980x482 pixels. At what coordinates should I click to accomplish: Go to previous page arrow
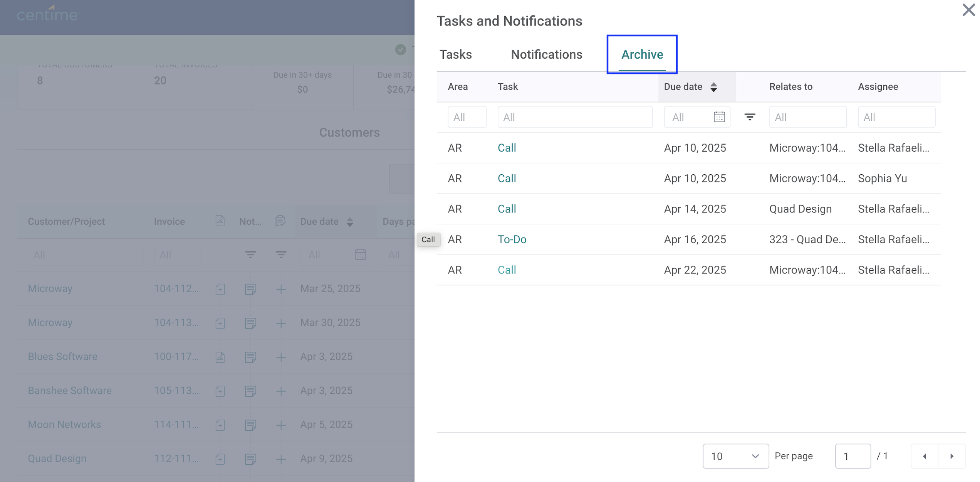pyautogui.click(x=925, y=456)
